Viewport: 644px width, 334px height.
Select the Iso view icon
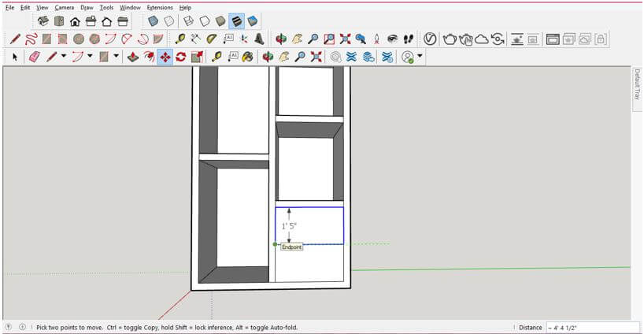point(43,21)
